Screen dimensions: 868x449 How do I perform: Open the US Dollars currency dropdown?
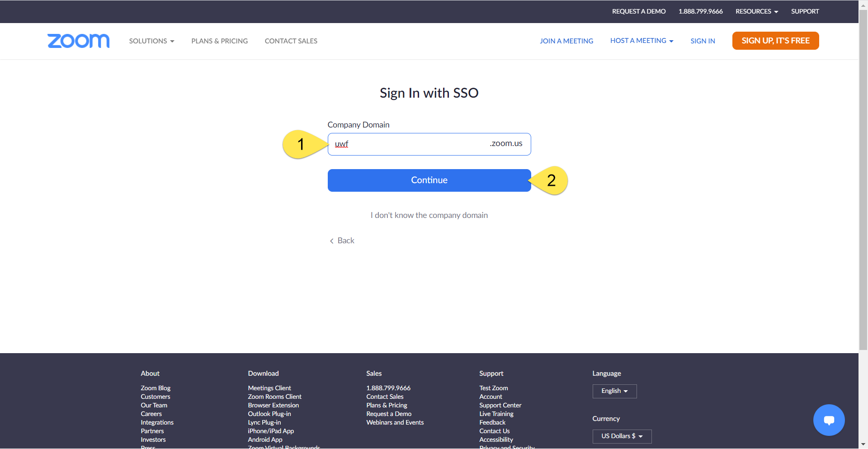click(622, 436)
